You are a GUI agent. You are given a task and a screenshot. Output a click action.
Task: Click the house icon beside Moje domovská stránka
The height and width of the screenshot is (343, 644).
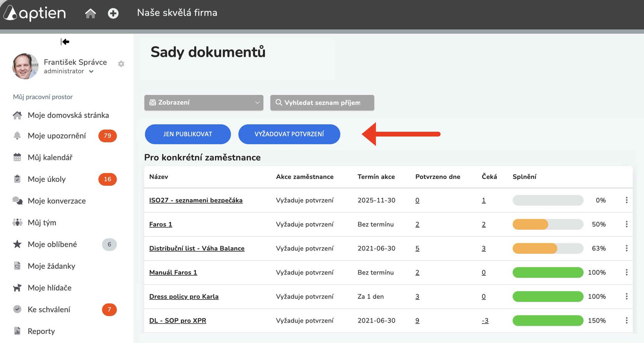[x=17, y=115]
